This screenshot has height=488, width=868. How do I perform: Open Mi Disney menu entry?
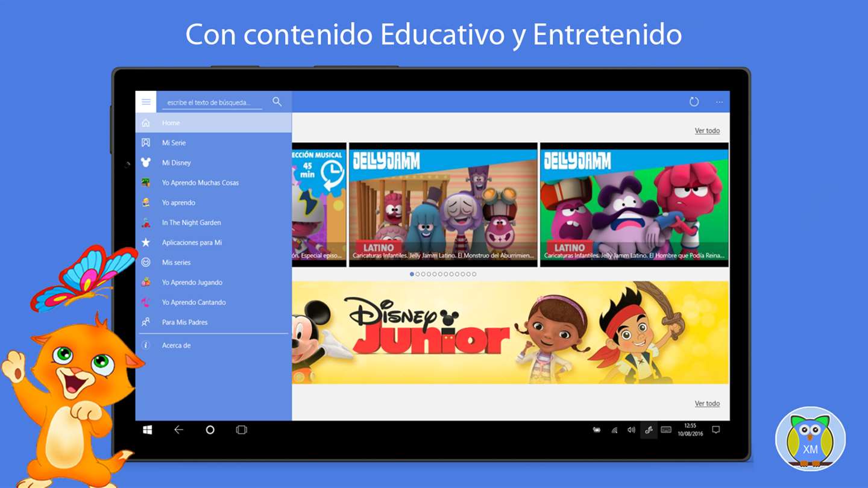click(x=213, y=163)
